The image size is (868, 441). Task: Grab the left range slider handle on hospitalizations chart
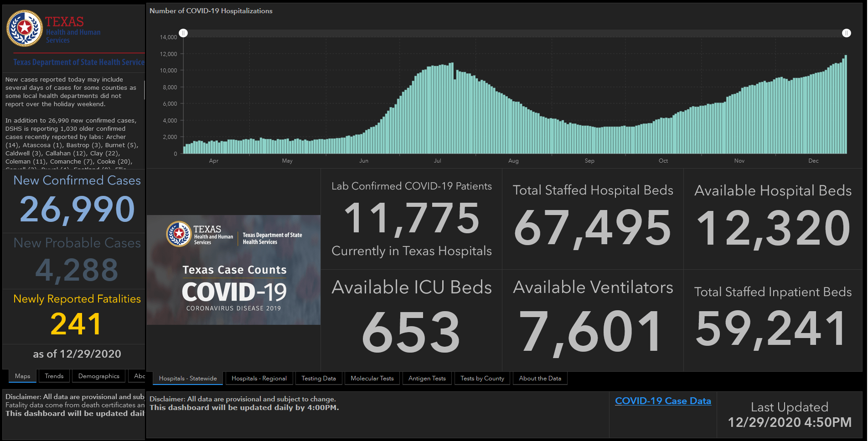click(x=183, y=33)
